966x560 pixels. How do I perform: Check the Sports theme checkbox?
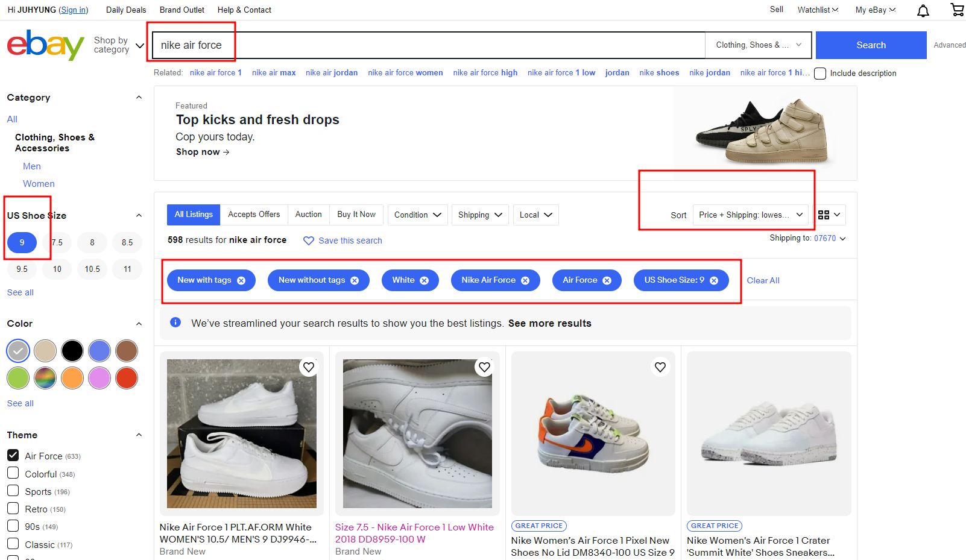point(13,491)
